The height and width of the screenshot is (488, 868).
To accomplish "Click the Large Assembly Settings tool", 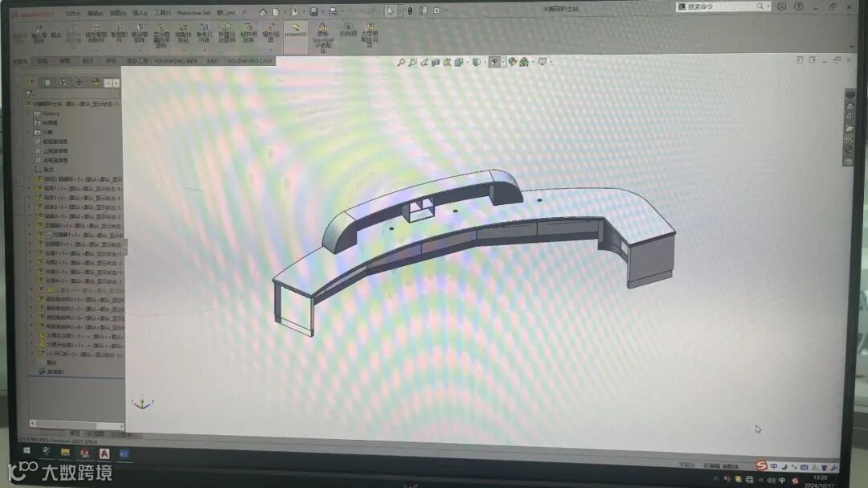I will click(x=369, y=35).
